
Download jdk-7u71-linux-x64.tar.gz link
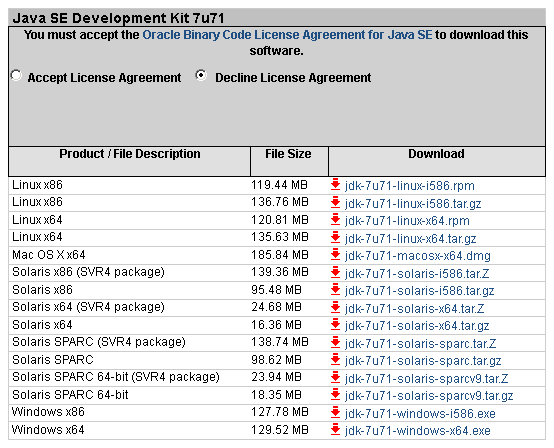[x=411, y=238]
